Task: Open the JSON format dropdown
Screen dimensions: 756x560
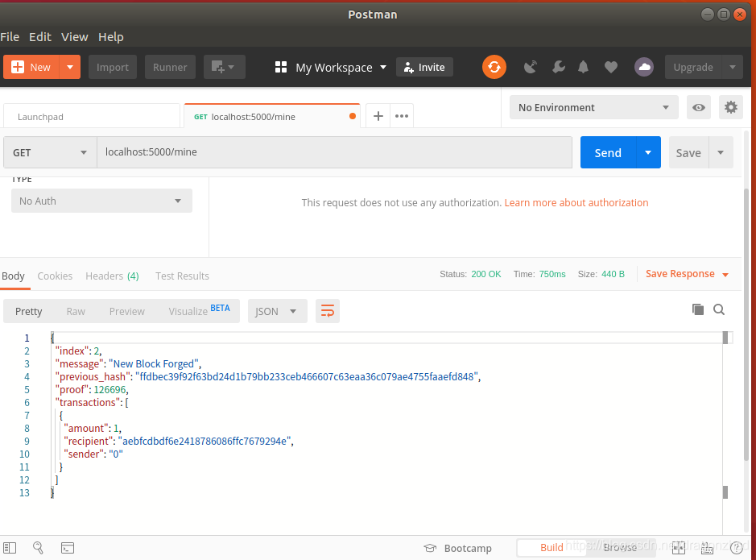Action: (277, 311)
